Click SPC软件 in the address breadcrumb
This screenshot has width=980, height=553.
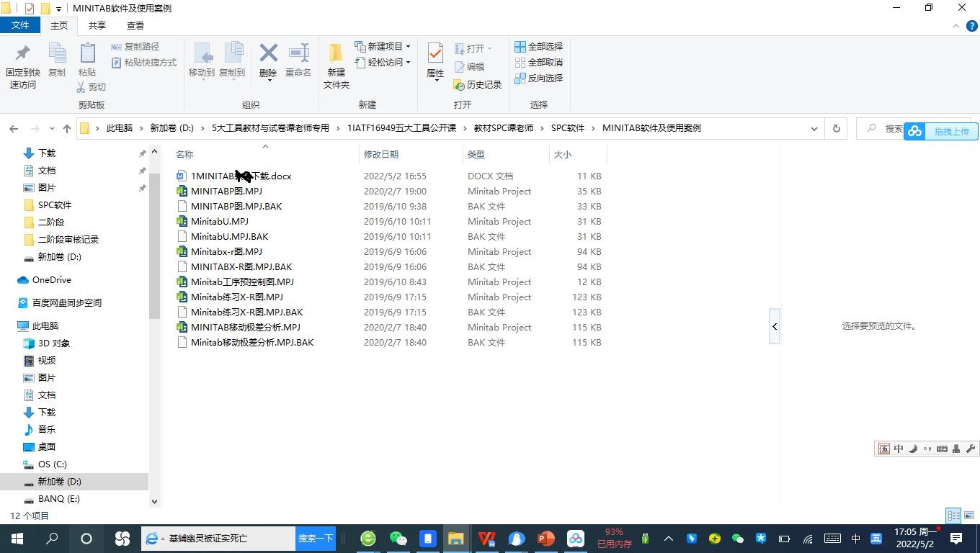coord(567,128)
